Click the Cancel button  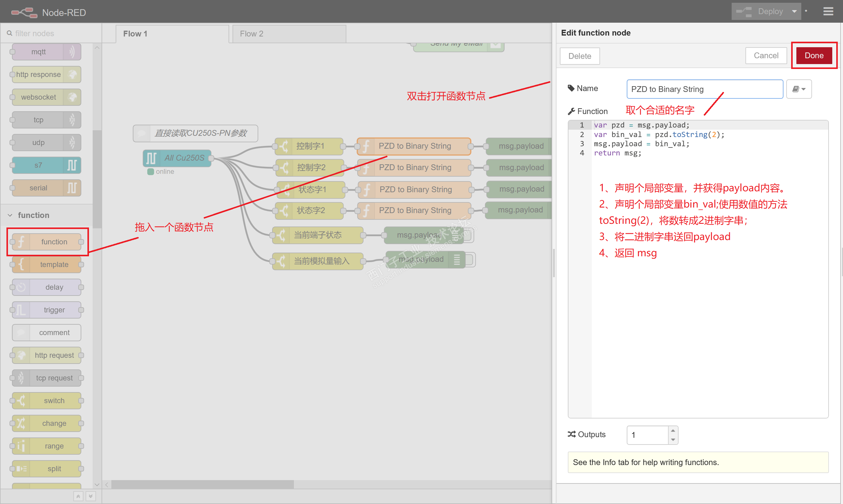[x=765, y=56]
